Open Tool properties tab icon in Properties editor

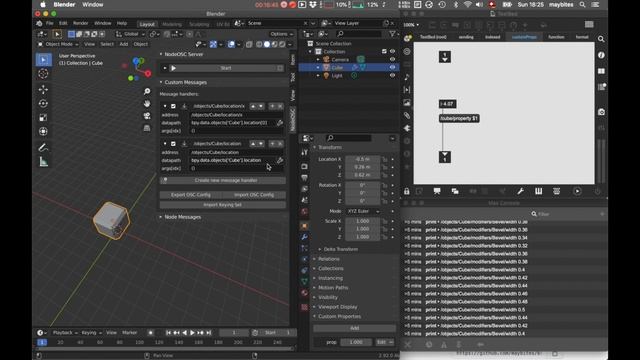304,152
